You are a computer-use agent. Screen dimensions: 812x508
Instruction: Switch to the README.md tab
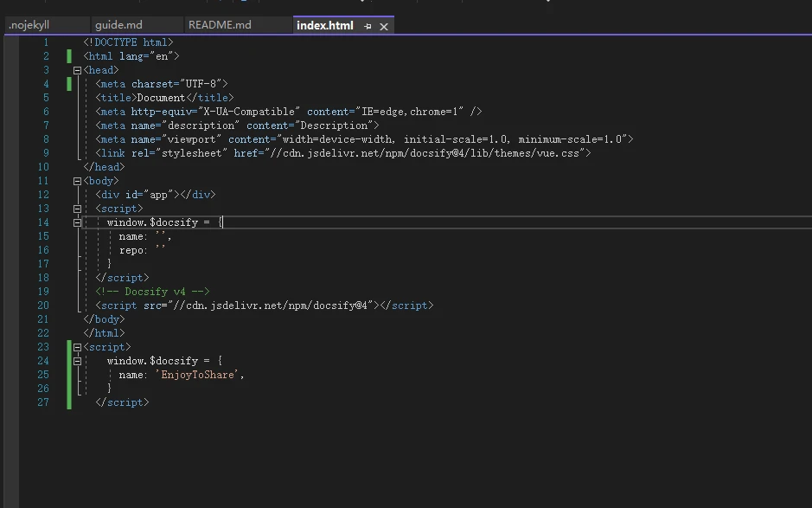(x=220, y=25)
